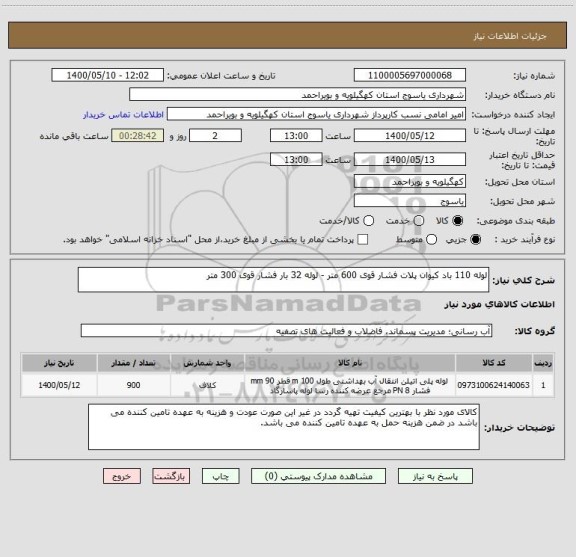The height and width of the screenshot is (557, 576).
Task: Select the کالا/خدمت radio button
Action: pyautogui.click(x=368, y=221)
